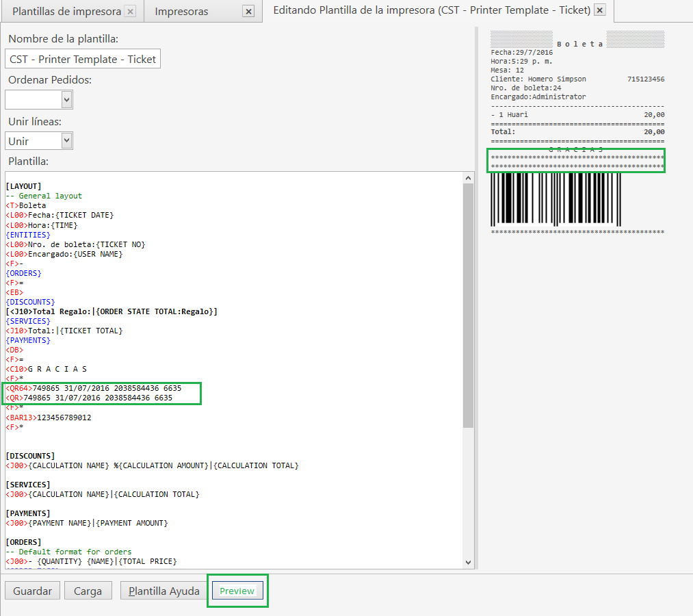Click Fecha:29/7/2016 in preview
Image resolution: width=693 pixels, height=616 pixels.
(521, 53)
